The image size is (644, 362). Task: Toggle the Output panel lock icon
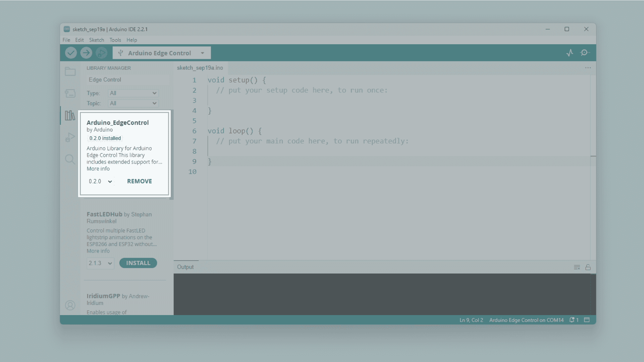[x=588, y=267]
